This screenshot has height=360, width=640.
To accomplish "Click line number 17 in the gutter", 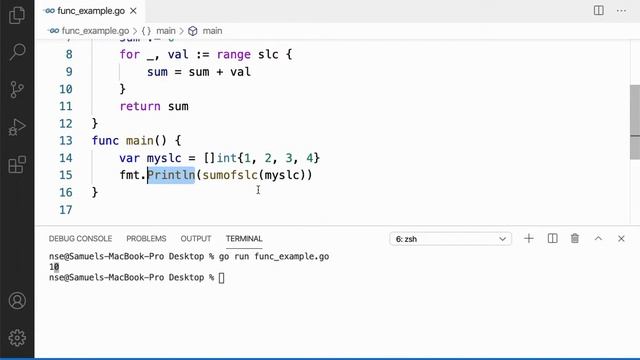I will coord(66,210).
